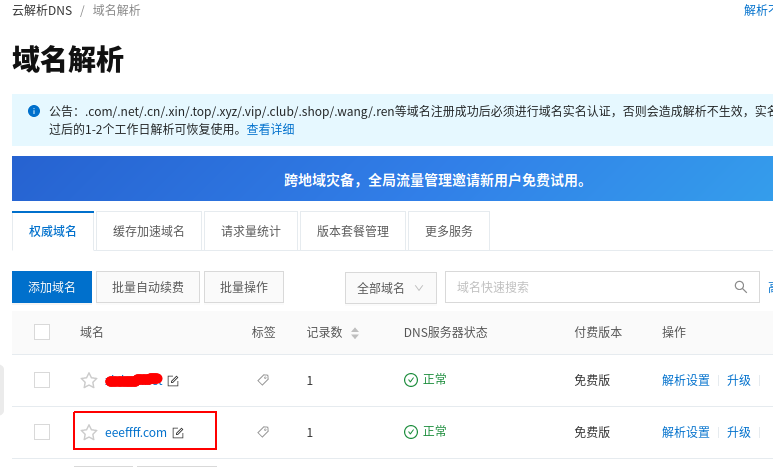This screenshot has width=773, height=467.
Task: Open the 查看详细 link in the announcement
Action: (x=271, y=129)
